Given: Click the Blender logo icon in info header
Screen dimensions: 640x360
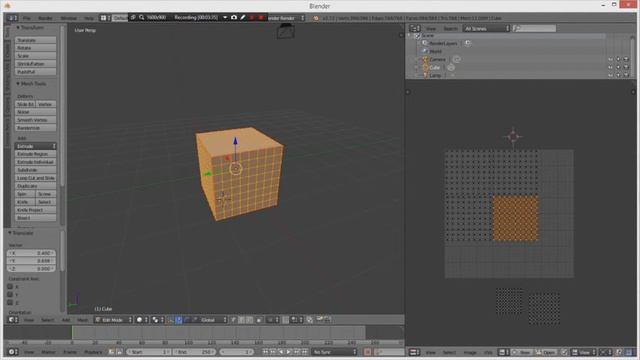Looking at the screenshot, I should (x=316, y=18).
